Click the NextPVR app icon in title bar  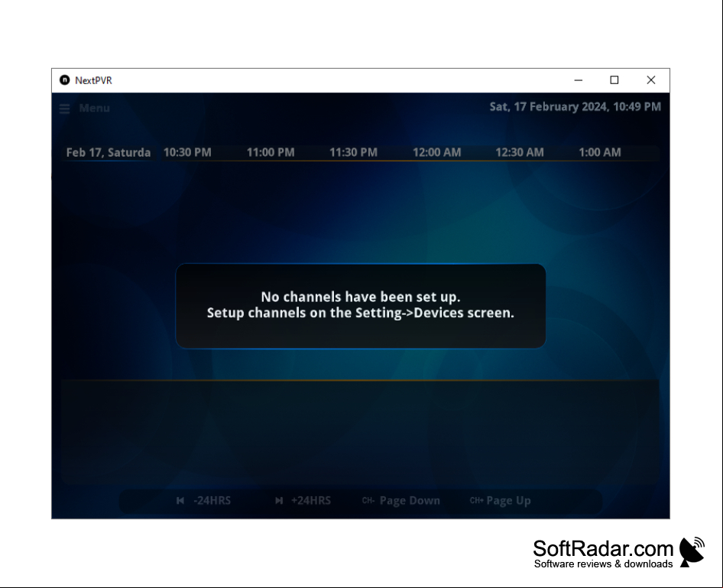(x=64, y=80)
